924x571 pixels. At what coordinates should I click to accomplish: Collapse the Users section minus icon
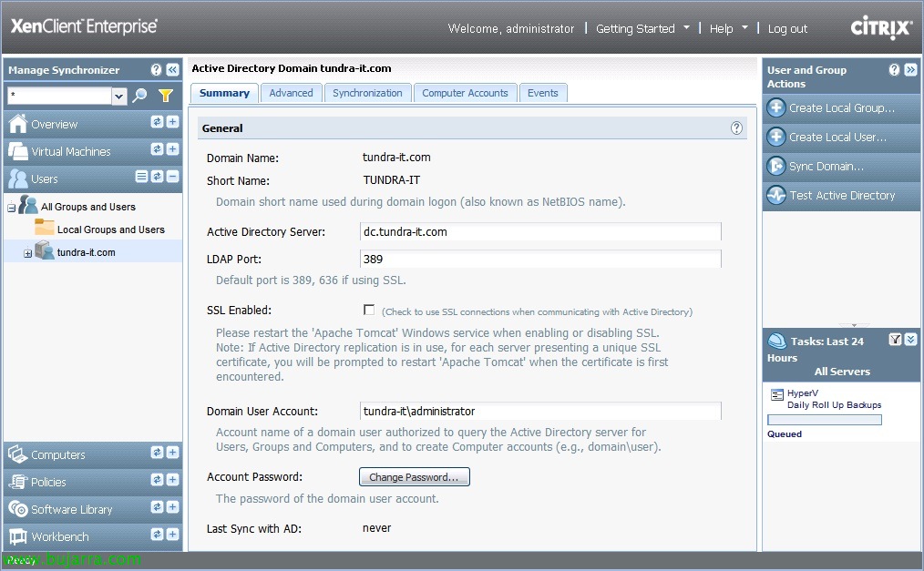(172, 176)
